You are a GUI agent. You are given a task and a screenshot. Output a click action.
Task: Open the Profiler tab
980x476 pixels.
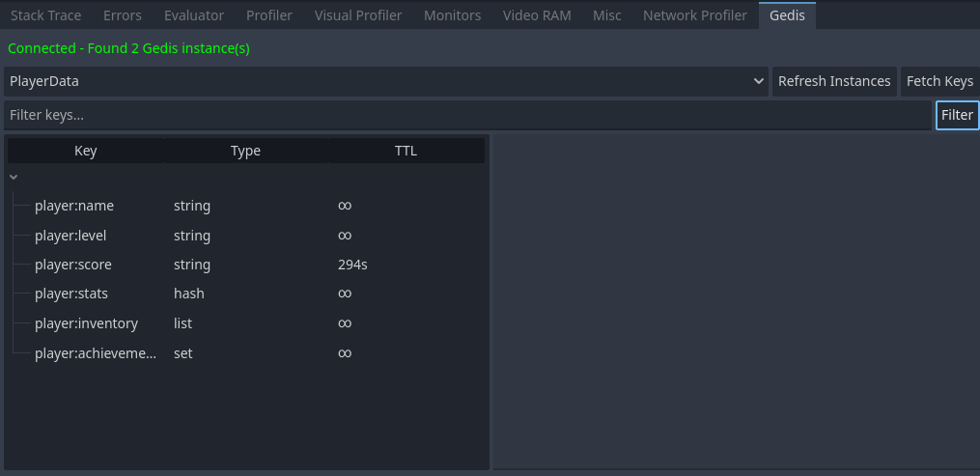[269, 15]
